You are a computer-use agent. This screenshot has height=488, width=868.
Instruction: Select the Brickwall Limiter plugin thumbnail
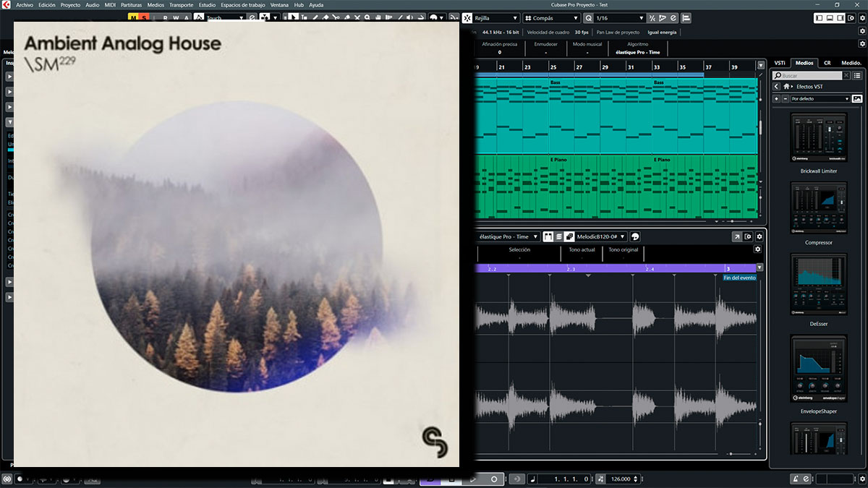click(x=819, y=138)
